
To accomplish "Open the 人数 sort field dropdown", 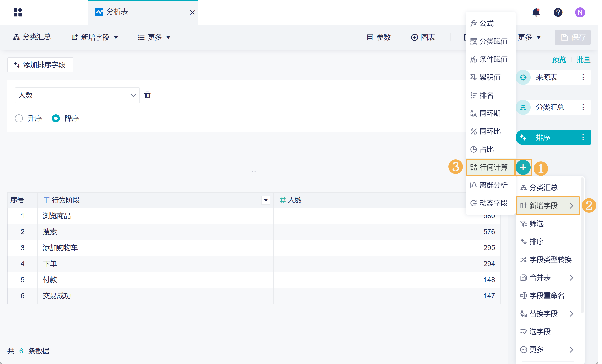I will coord(77,95).
